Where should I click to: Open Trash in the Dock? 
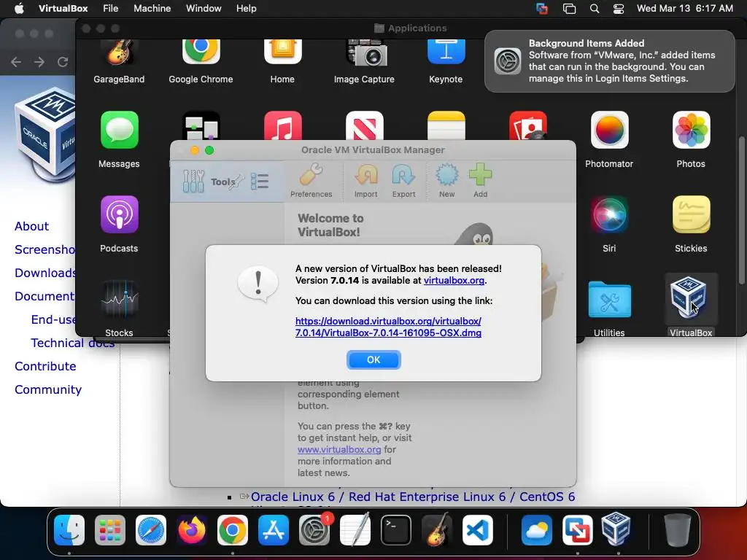[x=678, y=530]
